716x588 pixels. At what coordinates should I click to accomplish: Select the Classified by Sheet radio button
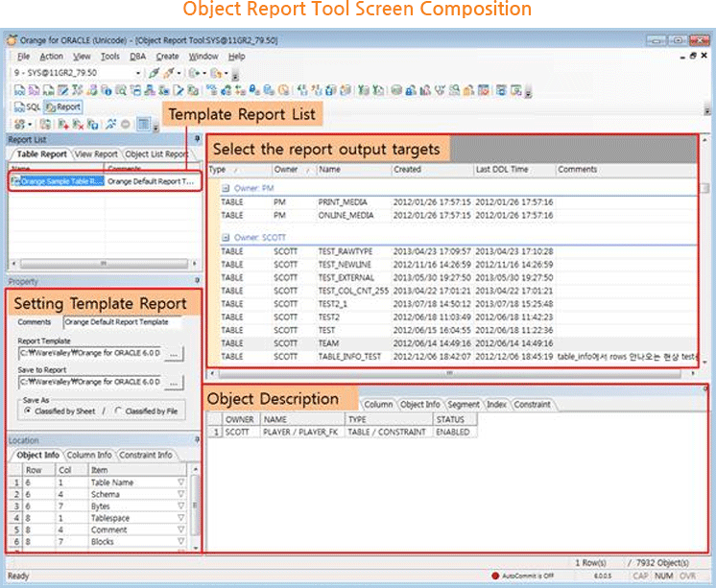point(28,411)
